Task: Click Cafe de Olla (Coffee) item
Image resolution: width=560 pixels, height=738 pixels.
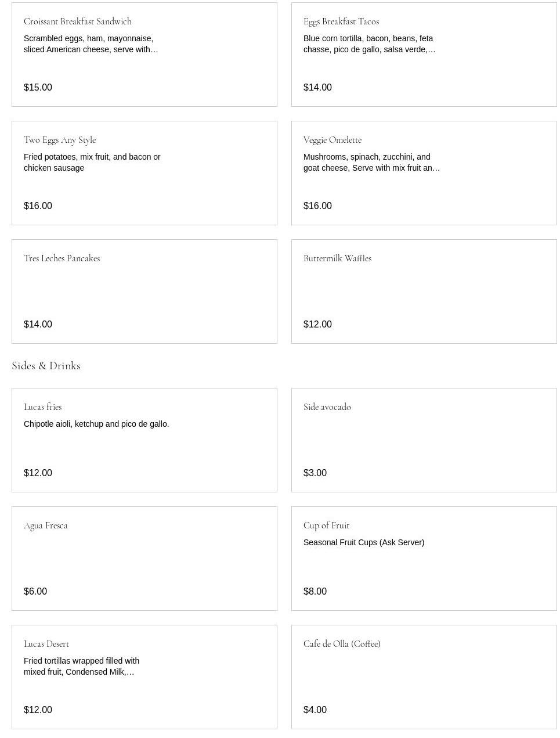Action: [x=424, y=677]
